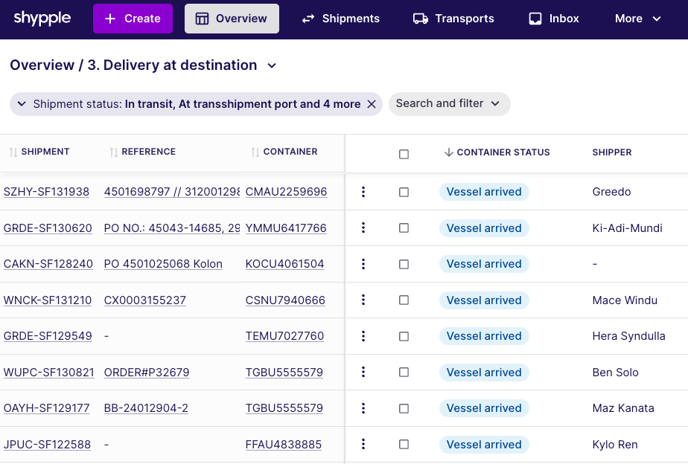The height and width of the screenshot is (464, 688).
Task: Select the Mace Windu row checkbox
Action: point(404,300)
